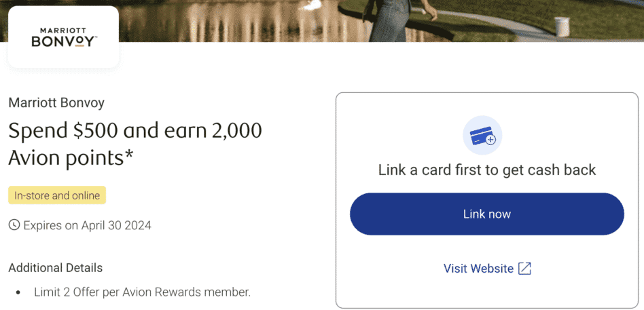
Task: Click "Link a card first to get cash back" text
Action: click(486, 170)
